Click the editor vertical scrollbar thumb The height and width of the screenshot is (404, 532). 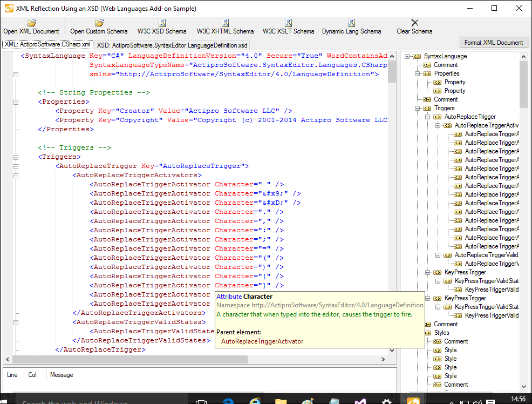(392, 71)
